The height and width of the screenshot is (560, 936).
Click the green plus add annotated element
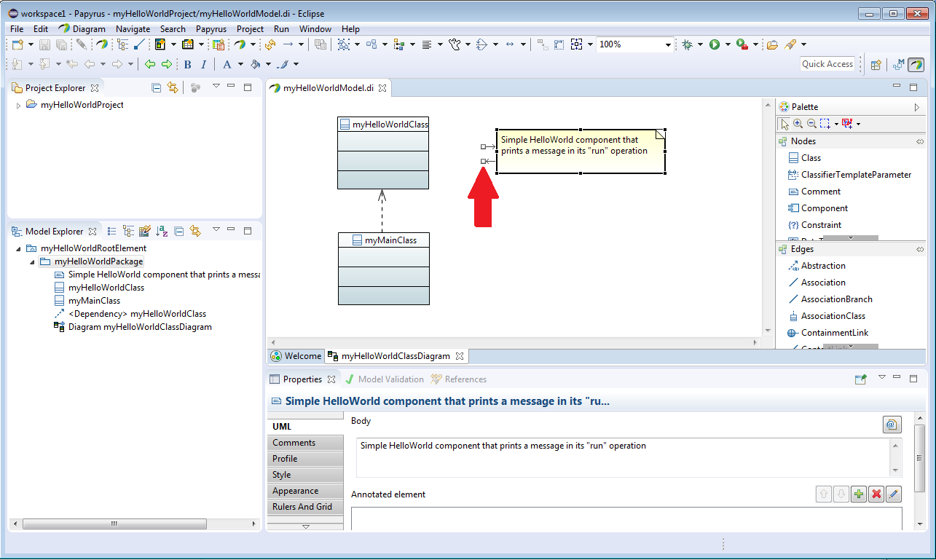coord(859,494)
